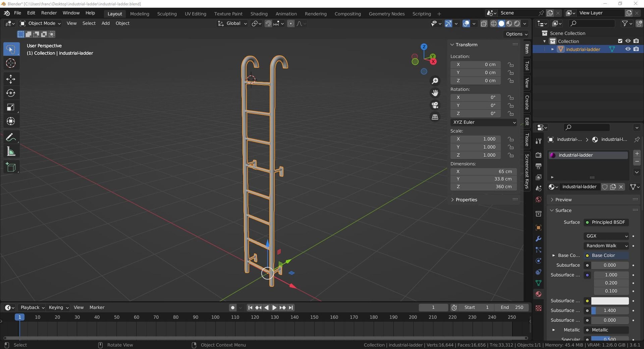Select the Cursor tool in the toolbar

(x=11, y=63)
